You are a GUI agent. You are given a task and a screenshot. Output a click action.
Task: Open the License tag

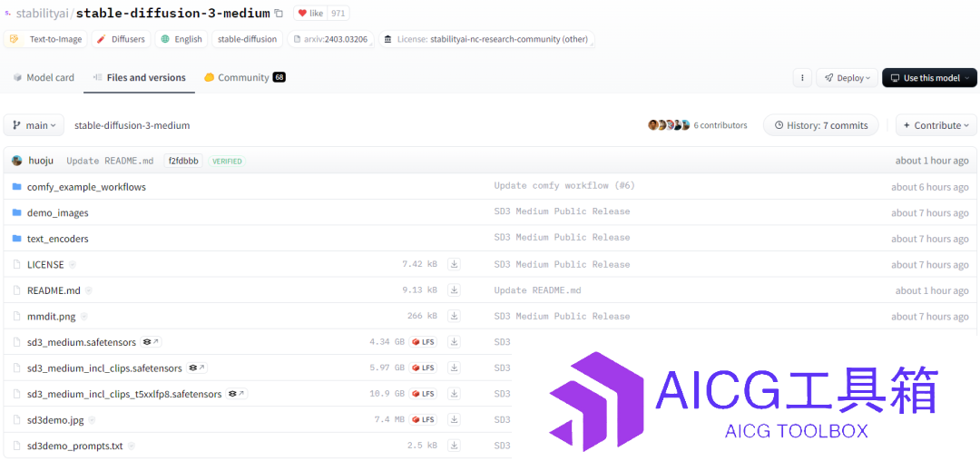tap(486, 39)
